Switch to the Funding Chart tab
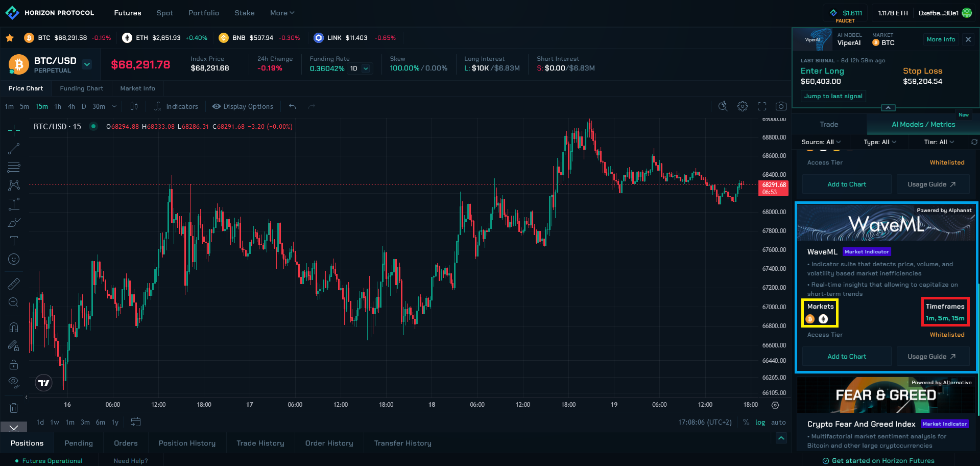 [81, 88]
